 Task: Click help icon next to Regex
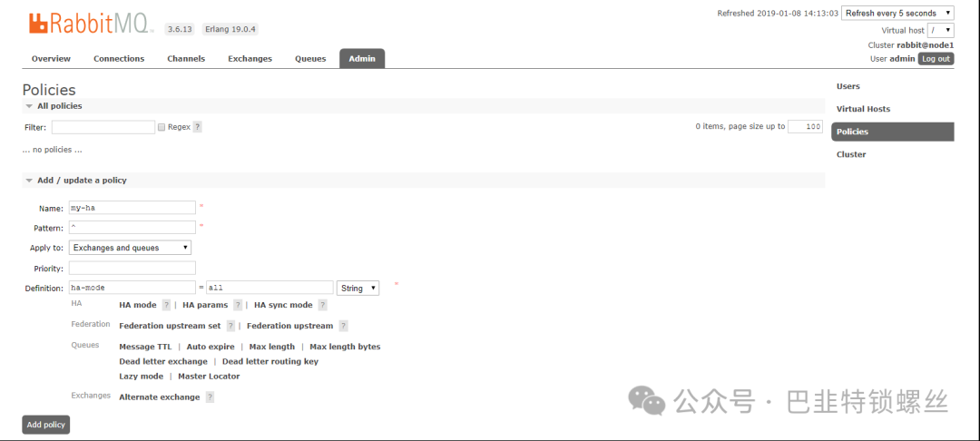pyautogui.click(x=197, y=127)
